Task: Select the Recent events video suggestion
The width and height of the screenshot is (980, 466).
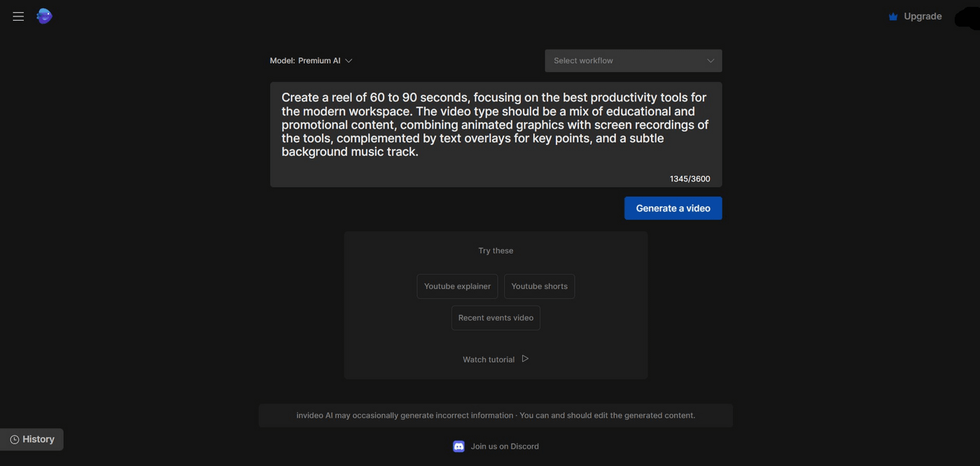Action: [x=496, y=318]
